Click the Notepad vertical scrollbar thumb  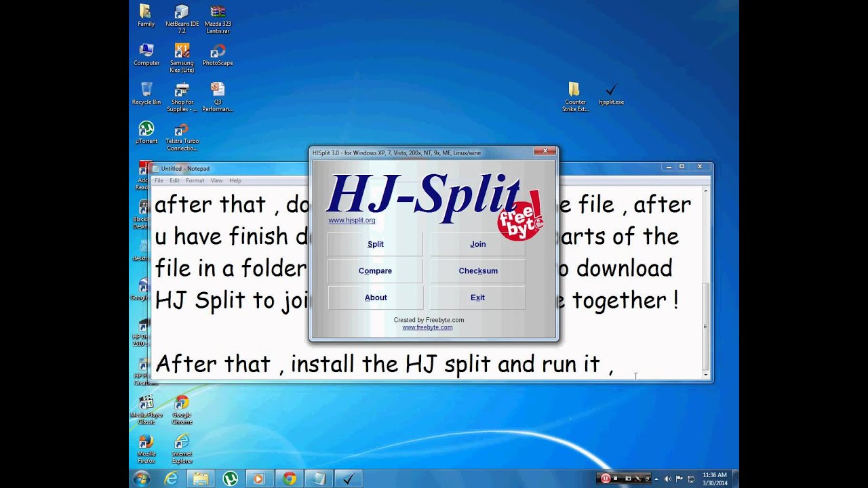tap(705, 326)
